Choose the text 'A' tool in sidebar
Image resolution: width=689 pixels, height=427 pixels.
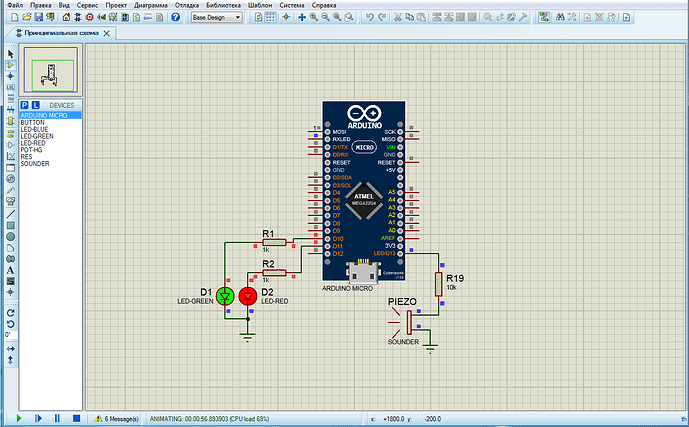pos(9,270)
